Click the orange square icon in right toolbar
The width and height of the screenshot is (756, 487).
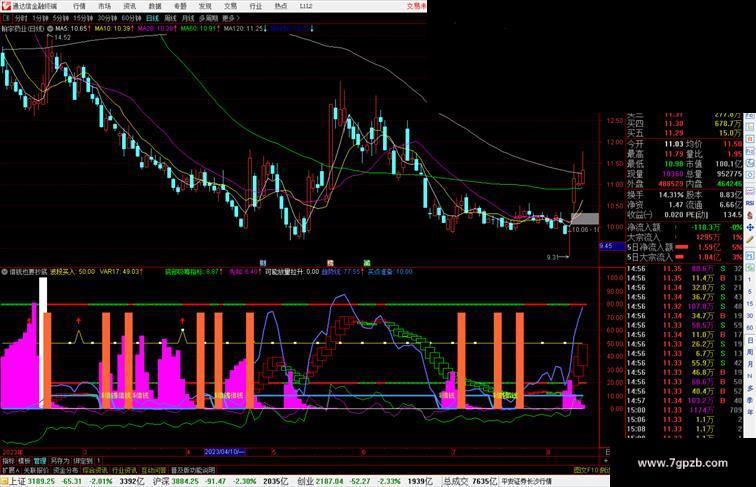[x=750, y=139]
